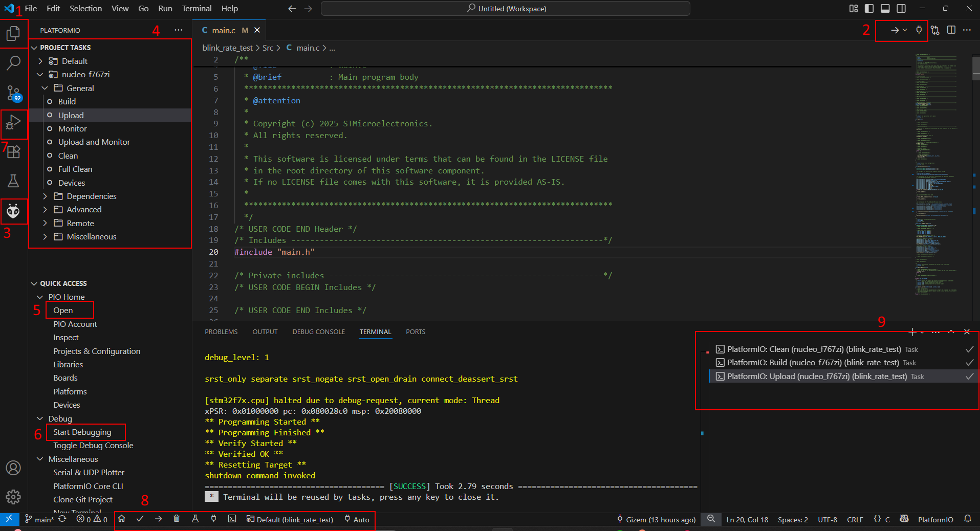Open the Extensions view

(13, 152)
